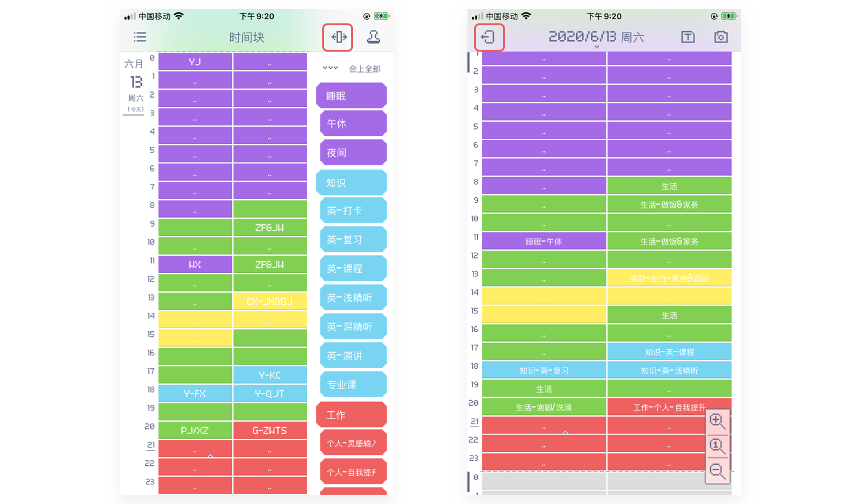
Task: Collapse the purple 睡眠 category group
Action: point(351,96)
